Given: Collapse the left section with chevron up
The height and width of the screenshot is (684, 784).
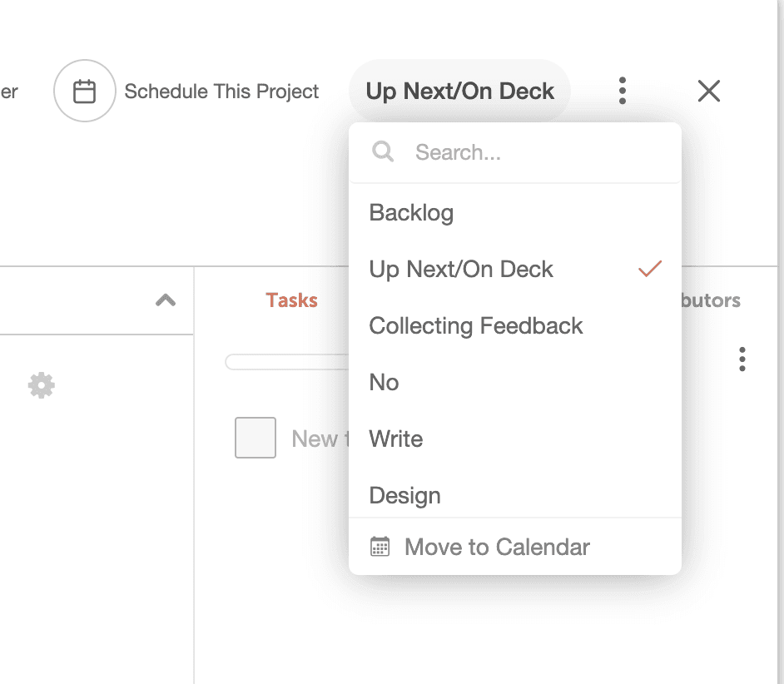Looking at the screenshot, I should (166, 300).
